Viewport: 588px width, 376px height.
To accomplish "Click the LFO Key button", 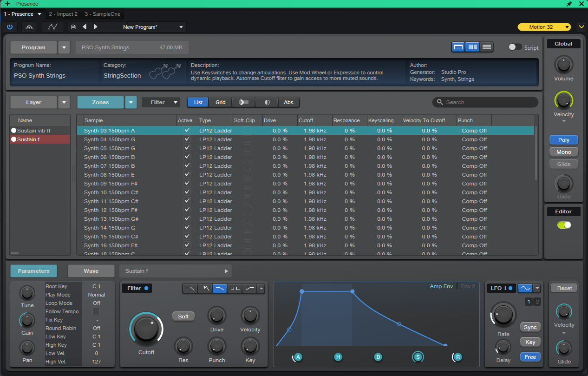I will click(x=530, y=342).
